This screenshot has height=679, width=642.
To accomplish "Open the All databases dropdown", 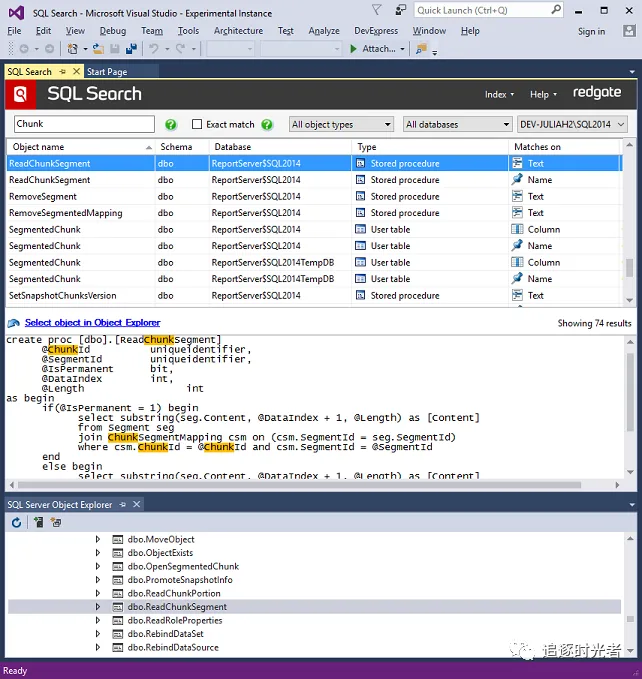I will 458,125.
